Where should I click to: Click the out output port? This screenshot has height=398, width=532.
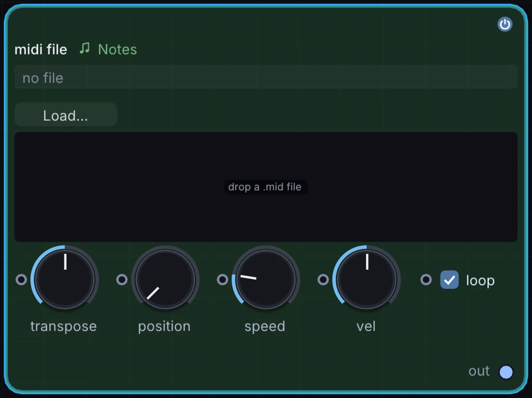click(x=506, y=372)
